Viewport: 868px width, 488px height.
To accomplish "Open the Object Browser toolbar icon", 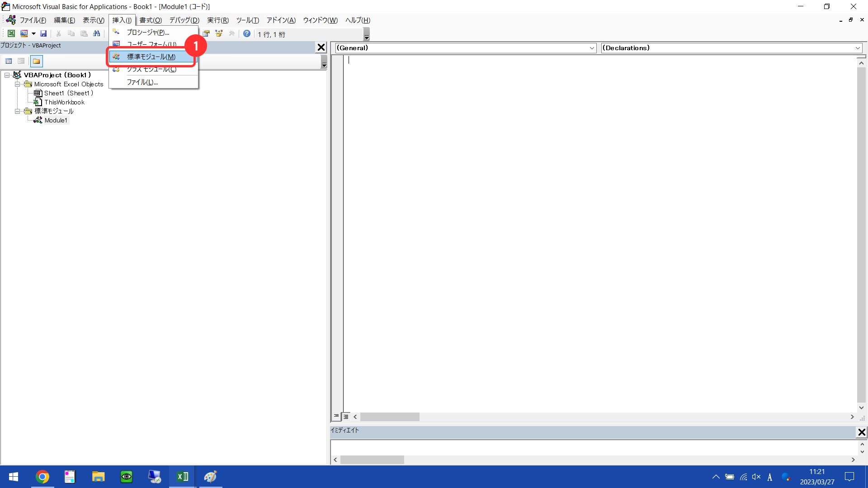I will [x=219, y=33].
